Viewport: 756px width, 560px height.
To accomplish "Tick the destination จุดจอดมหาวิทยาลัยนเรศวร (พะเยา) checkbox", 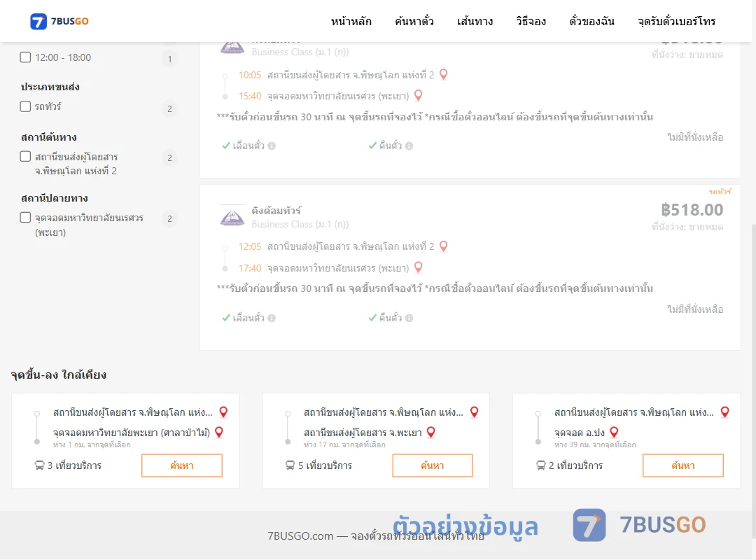I will [x=26, y=218].
